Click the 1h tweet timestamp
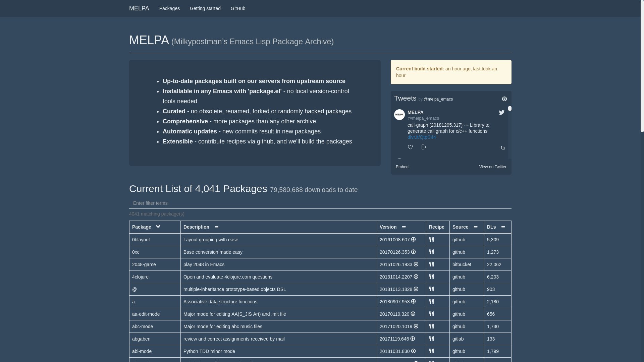This screenshot has width=644, height=362. tap(502, 148)
